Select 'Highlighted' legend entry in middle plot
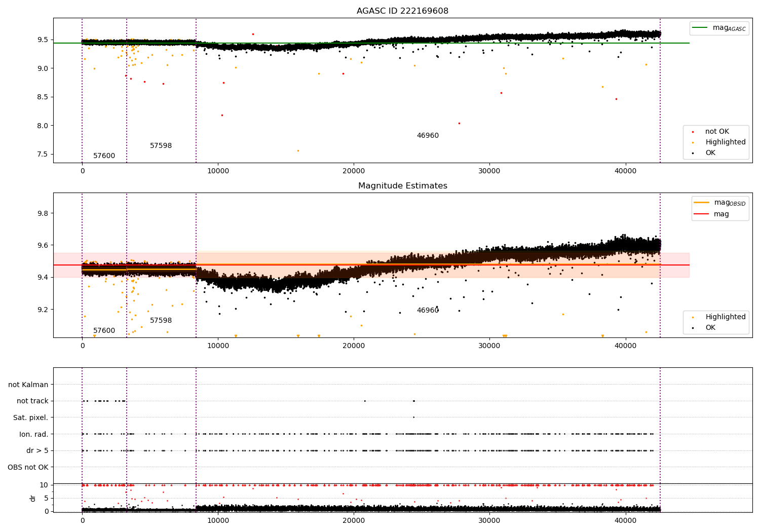 (725, 317)
